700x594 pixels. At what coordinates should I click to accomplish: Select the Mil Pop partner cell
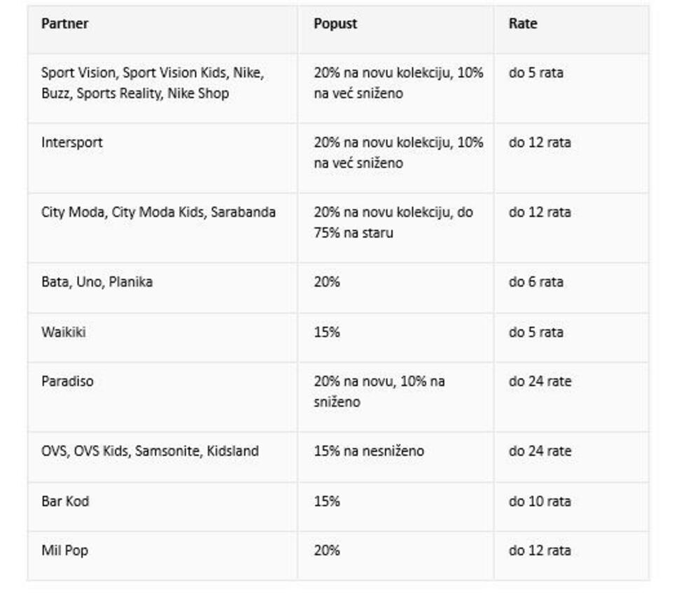[x=64, y=551]
